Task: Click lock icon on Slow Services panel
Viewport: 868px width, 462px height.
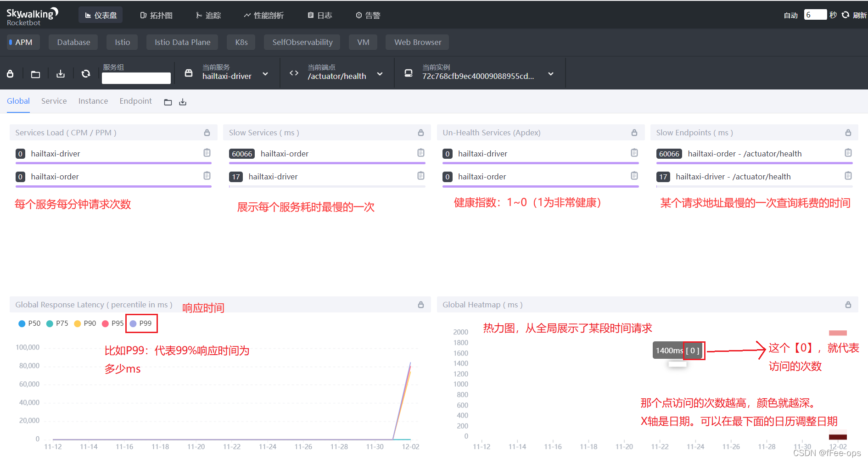Action: pyautogui.click(x=421, y=133)
